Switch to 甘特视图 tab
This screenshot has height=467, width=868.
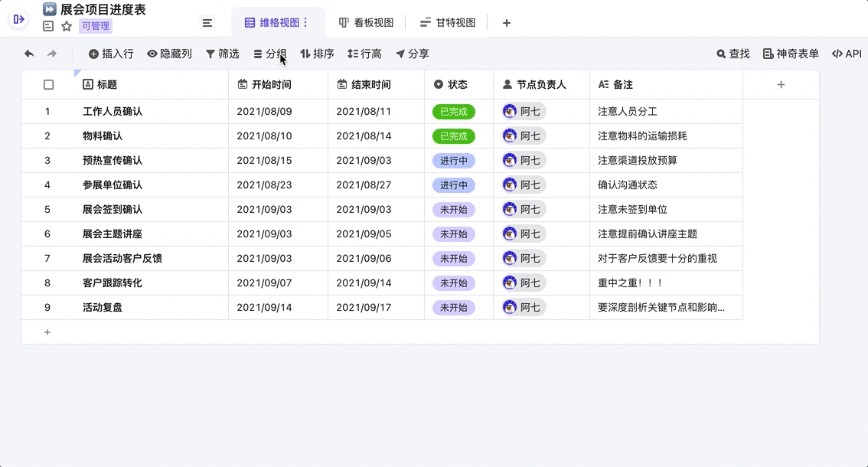[448, 23]
